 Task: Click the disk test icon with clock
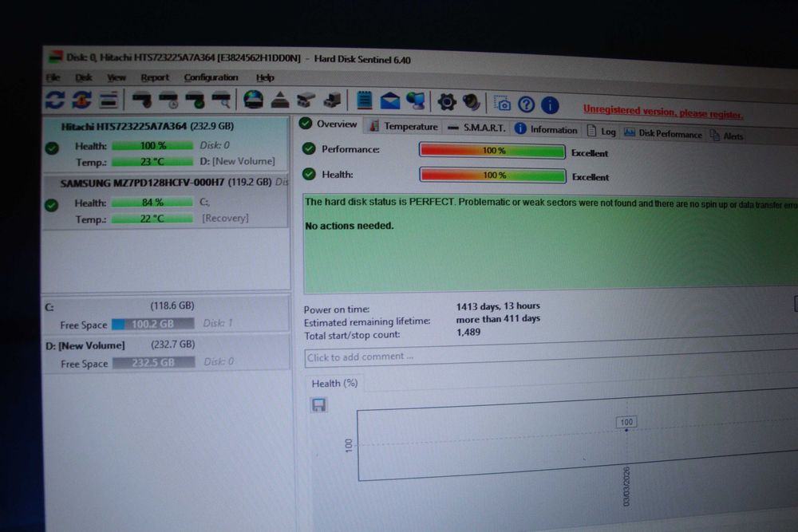coord(168,100)
